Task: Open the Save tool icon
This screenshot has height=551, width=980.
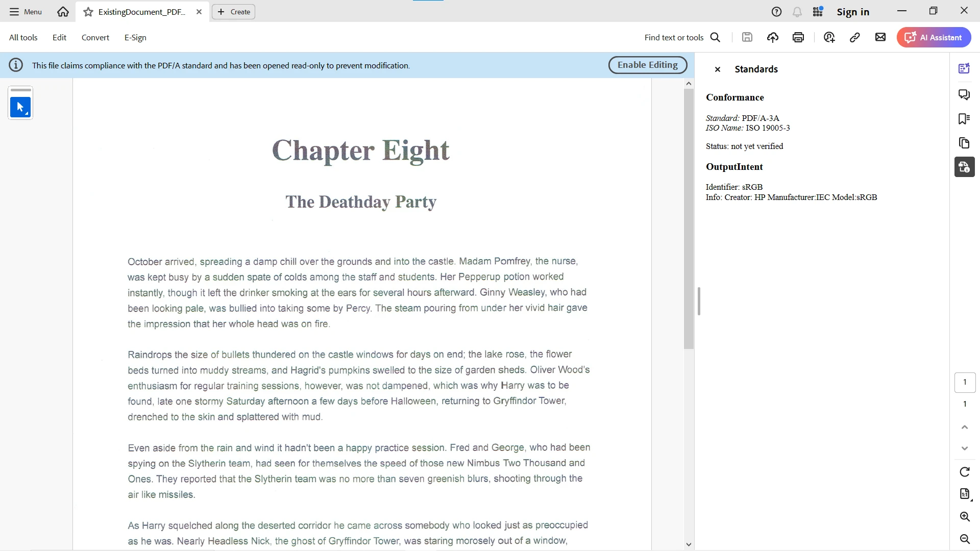Action: tap(747, 37)
